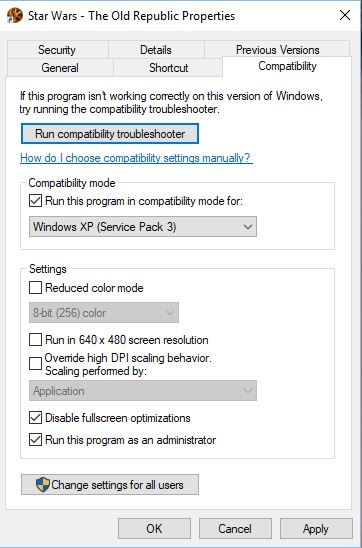362x548 pixels.
Task: Switch to the Shortcut tab
Action: pyautogui.click(x=168, y=67)
